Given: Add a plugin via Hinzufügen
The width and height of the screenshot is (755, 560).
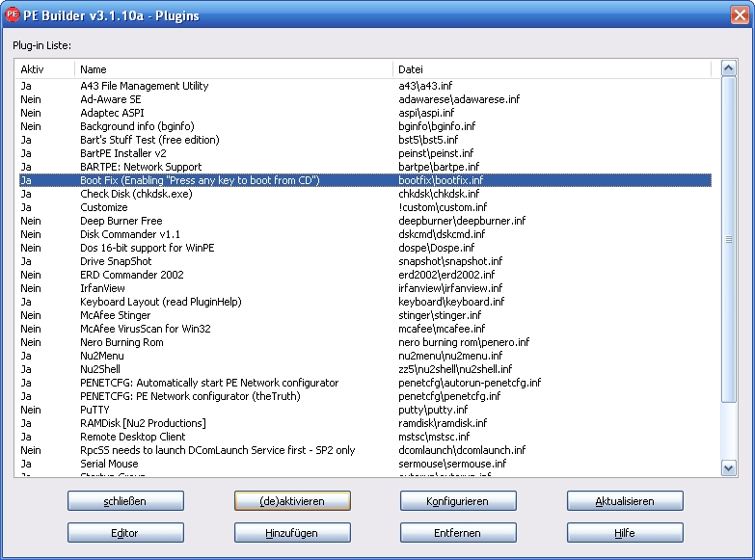Looking at the screenshot, I should (x=292, y=533).
